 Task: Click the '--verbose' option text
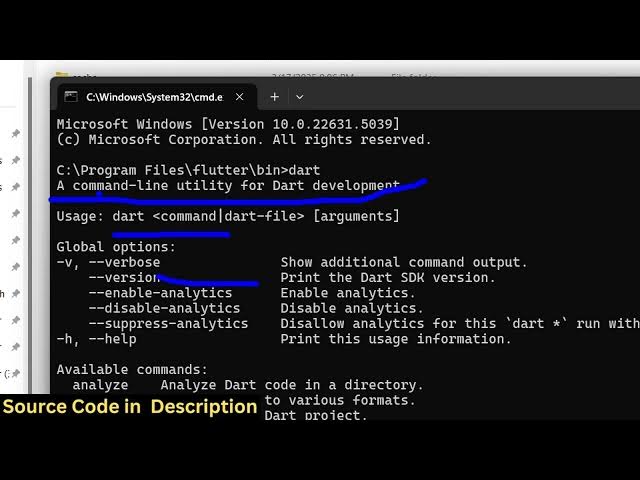[x=124, y=262]
